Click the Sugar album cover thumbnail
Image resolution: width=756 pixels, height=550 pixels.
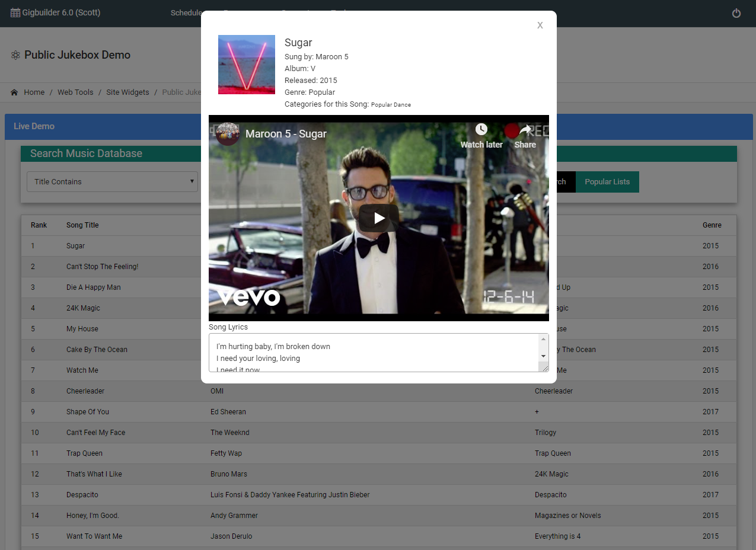tap(247, 65)
